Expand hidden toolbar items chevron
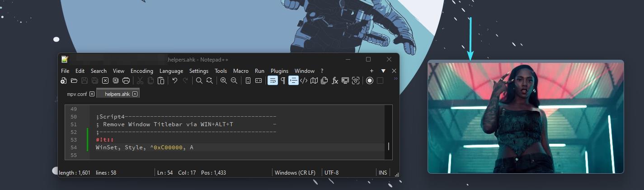 (x=395, y=79)
